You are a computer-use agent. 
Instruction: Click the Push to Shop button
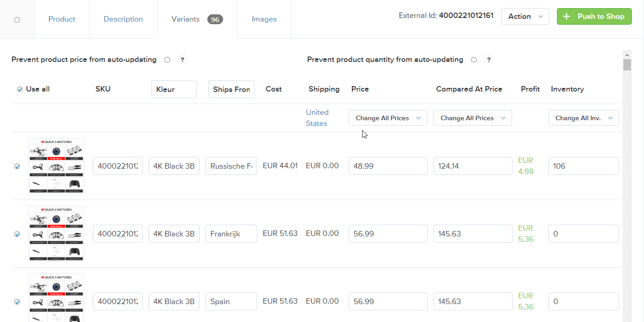click(x=594, y=17)
